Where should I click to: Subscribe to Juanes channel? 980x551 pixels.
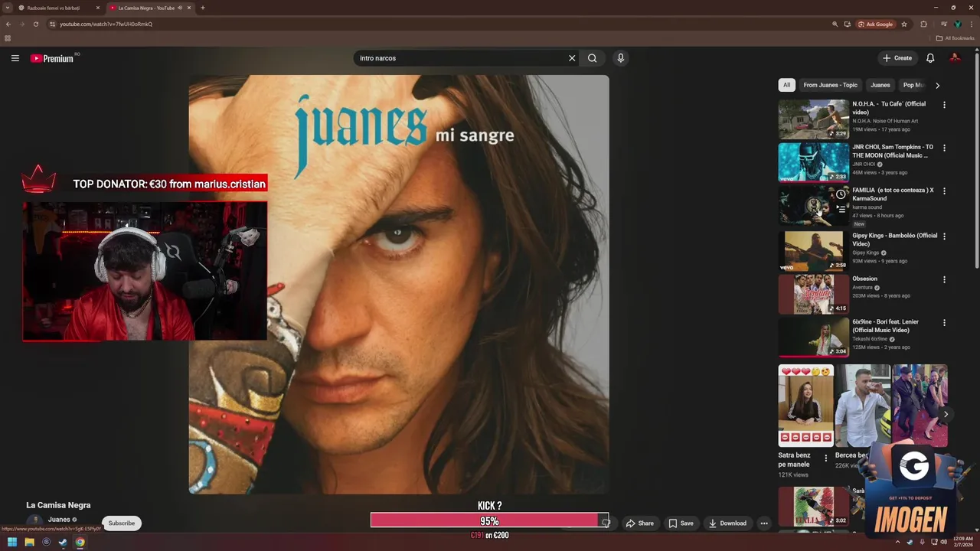(x=121, y=523)
